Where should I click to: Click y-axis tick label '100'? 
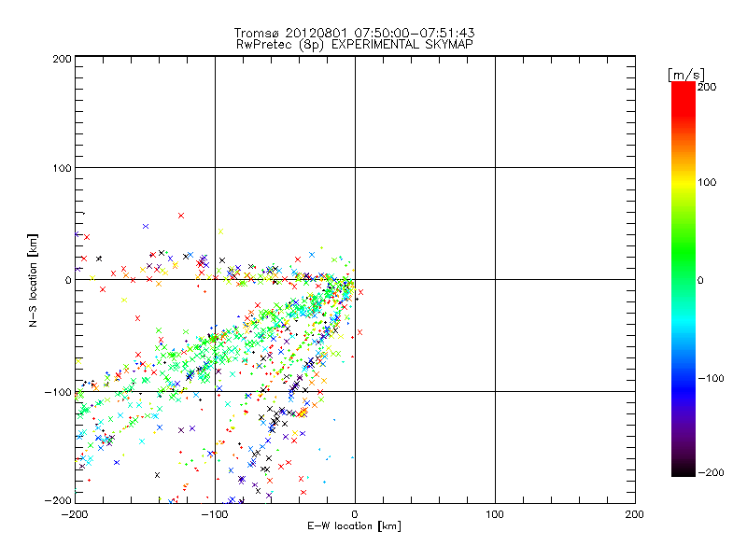62,168
